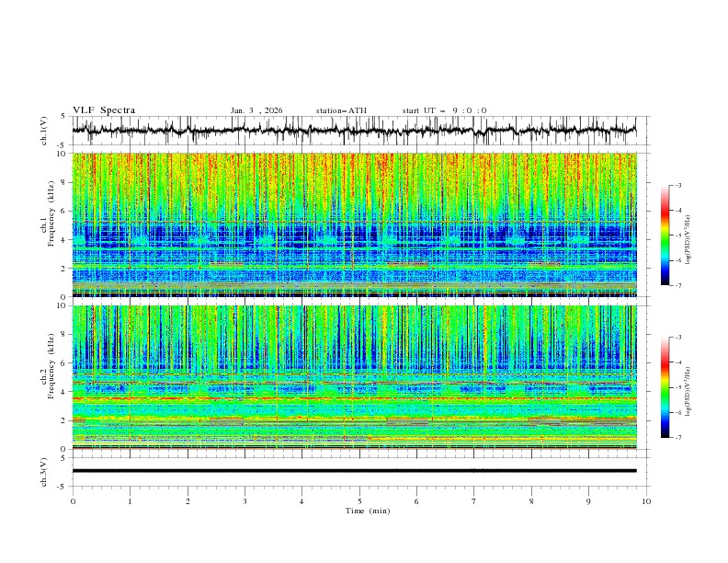
Task: Click the "-7" value on ch.2 colorbar
Action: tap(677, 438)
